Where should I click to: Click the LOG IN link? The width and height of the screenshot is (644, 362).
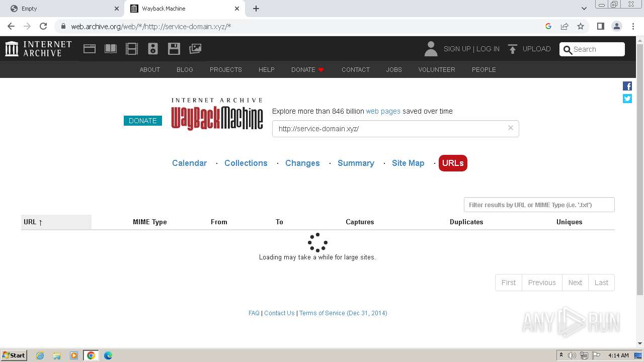click(488, 49)
